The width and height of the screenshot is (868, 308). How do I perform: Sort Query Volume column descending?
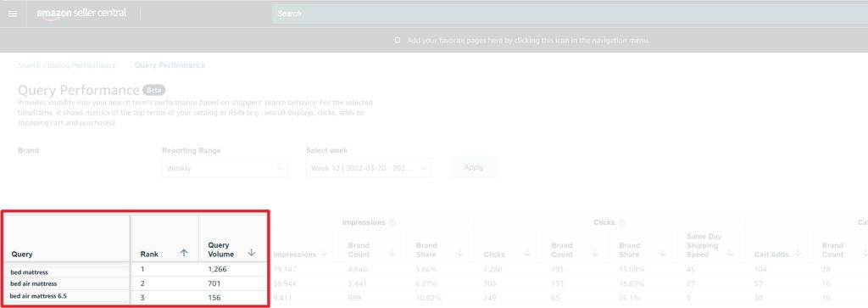tap(252, 253)
